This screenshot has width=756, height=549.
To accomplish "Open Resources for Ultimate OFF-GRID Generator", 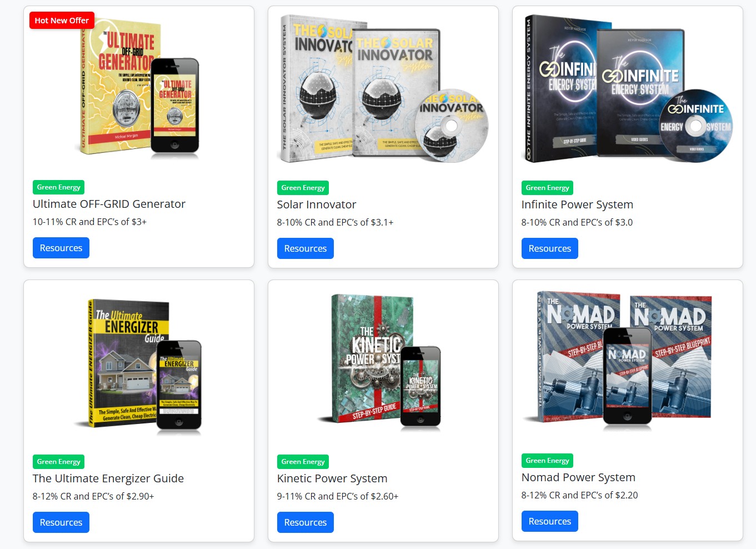I will click(61, 248).
